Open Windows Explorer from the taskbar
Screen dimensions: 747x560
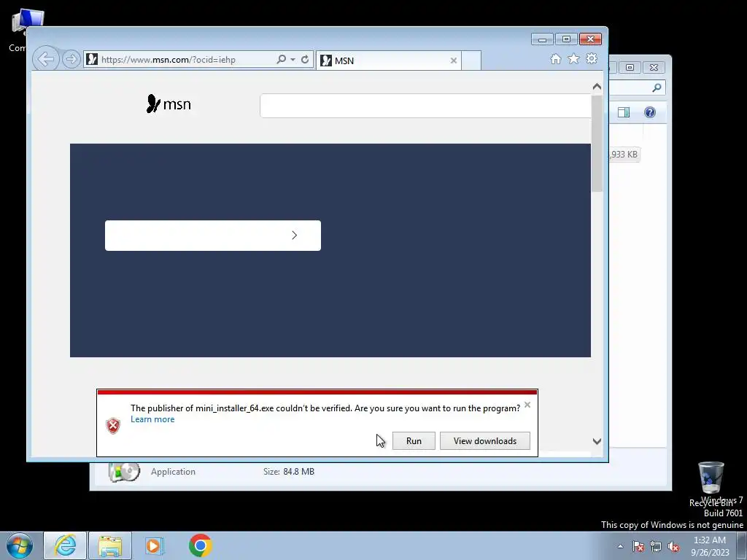110,545
